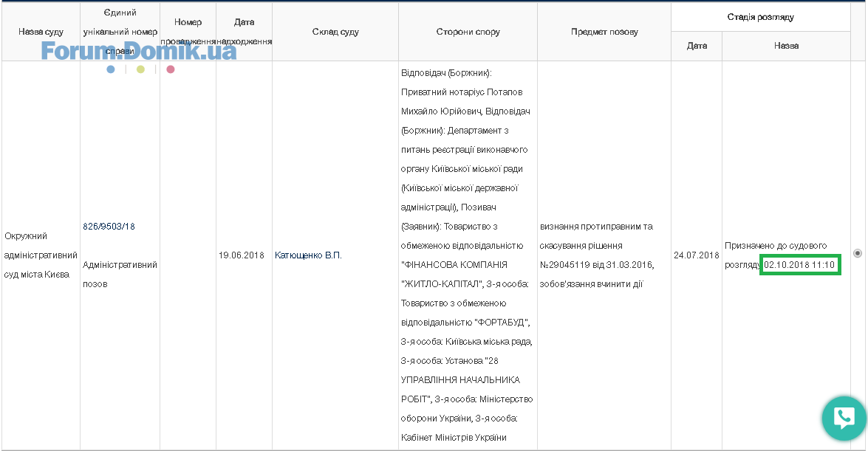Click the Forum.Domik.ua watermark logo
Image resolution: width=868 pixels, height=451 pixels.
(139, 51)
